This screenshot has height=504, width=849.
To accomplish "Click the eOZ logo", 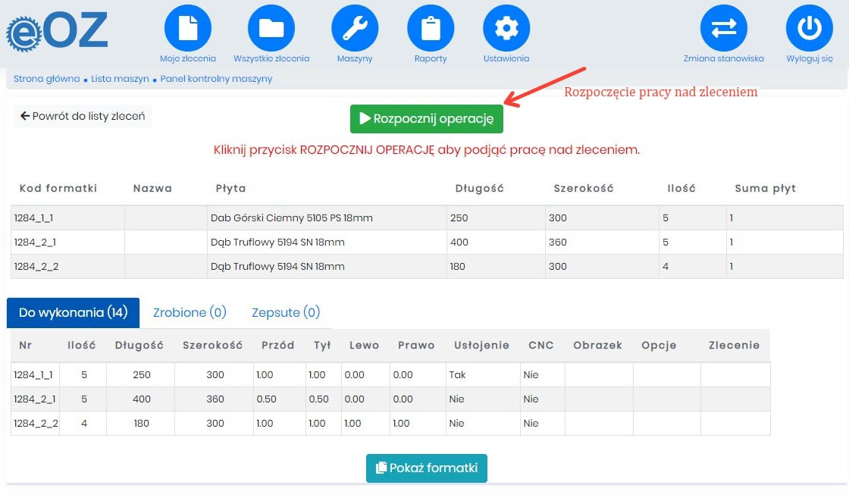I will pyautogui.click(x=58, y=33).
